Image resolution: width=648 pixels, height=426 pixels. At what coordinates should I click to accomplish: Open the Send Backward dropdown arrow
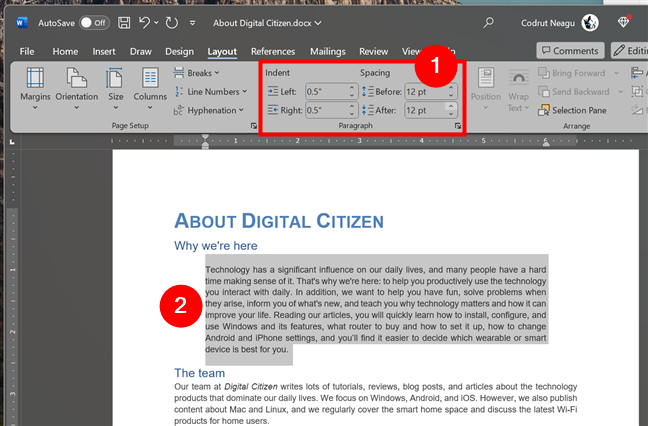coord(620,92)
